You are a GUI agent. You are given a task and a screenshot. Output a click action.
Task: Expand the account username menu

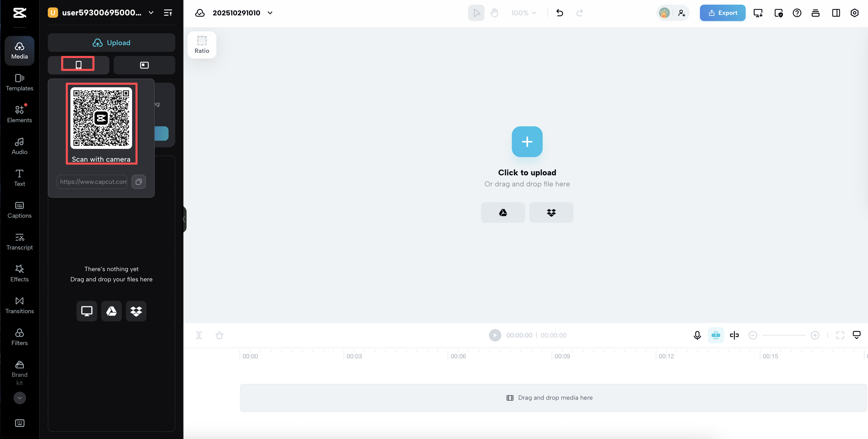151,13
